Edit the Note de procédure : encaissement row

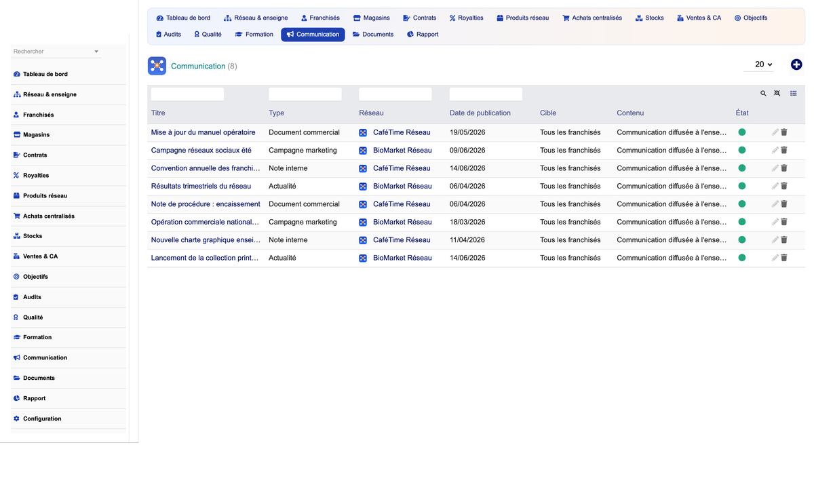click(x=775, y=204)
